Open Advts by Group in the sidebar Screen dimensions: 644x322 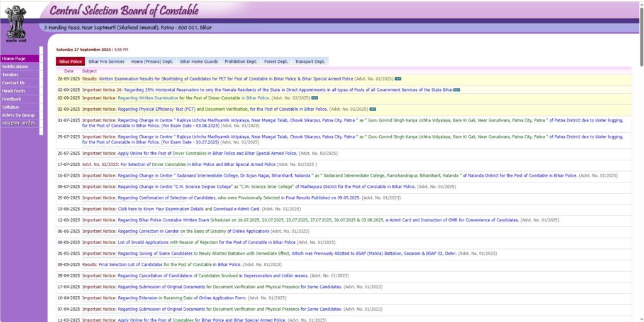(18, 115)
